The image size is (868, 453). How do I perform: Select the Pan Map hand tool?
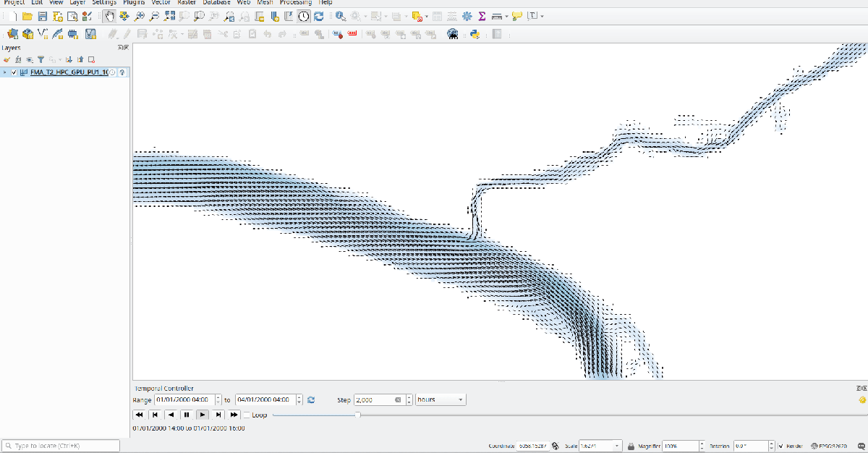pyautogui.click(x=109, y=16)
